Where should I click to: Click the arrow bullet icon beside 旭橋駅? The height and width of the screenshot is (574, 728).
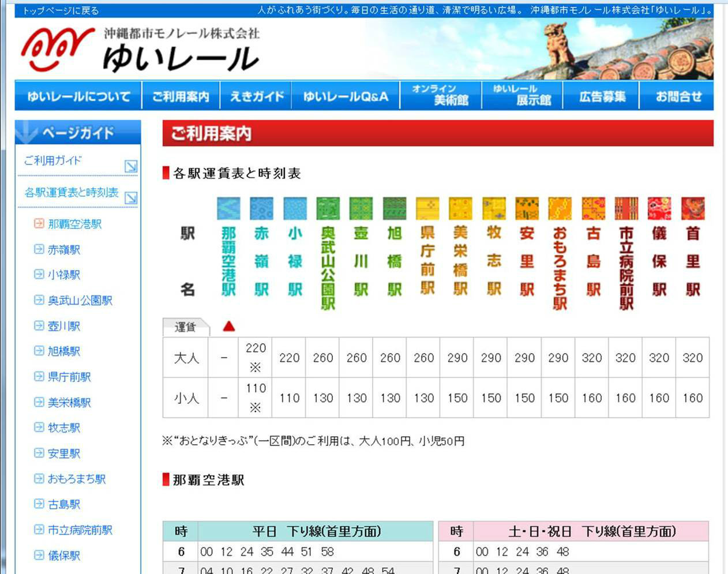39,351
